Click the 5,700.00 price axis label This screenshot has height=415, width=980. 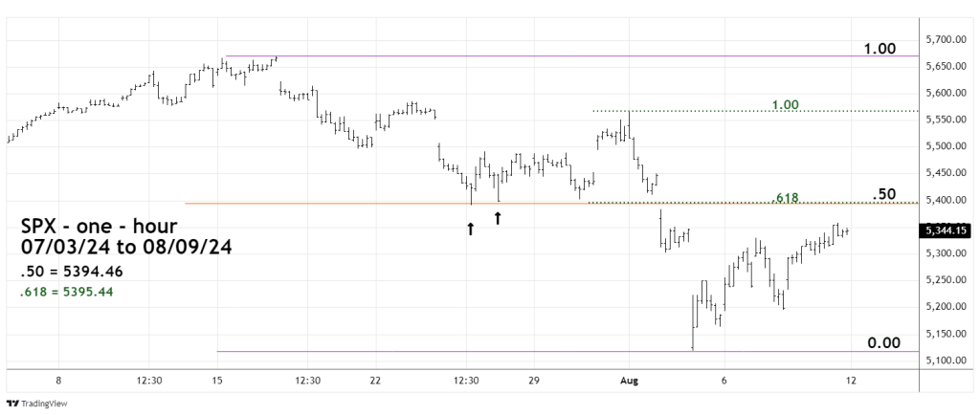point(946,40)
